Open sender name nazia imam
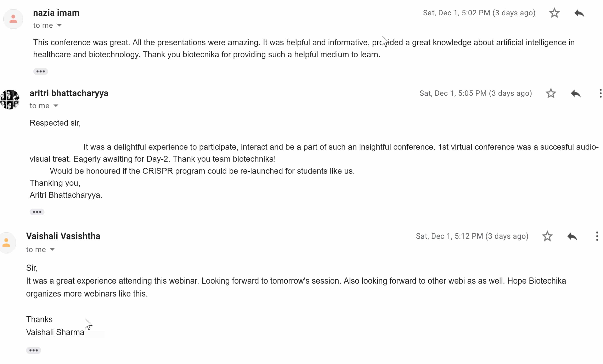The width and height of the screenshot is (603, 364). pyautogui.click(x=56, y=13)
